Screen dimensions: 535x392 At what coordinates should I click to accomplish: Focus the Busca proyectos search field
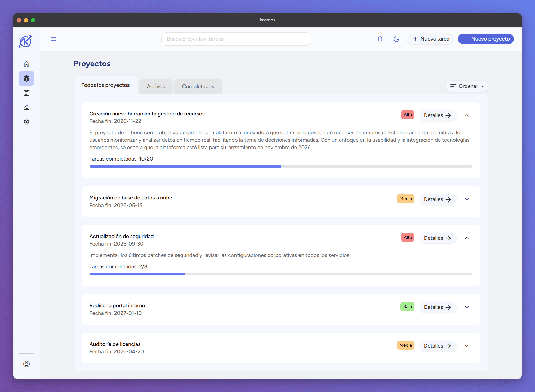click(235, 39)
